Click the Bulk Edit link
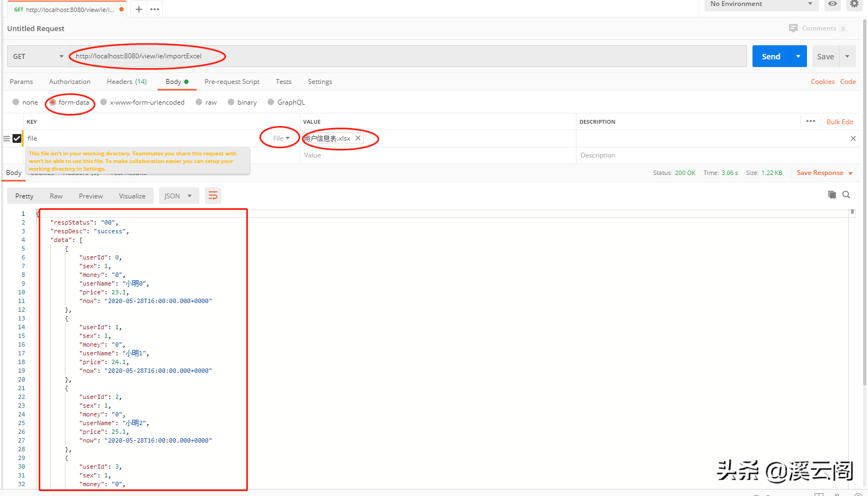This screenshot has width=868, height=496. tap(840, 122)
